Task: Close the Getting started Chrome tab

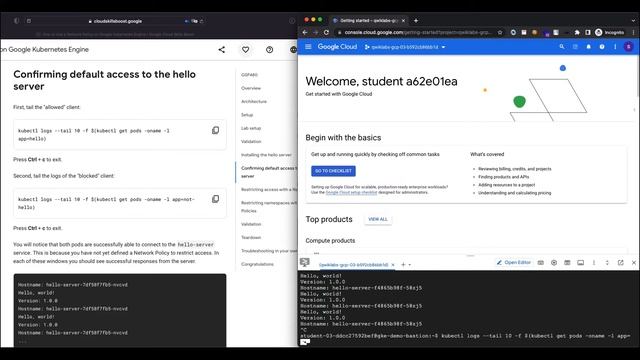Action: (x=403, y=20)
